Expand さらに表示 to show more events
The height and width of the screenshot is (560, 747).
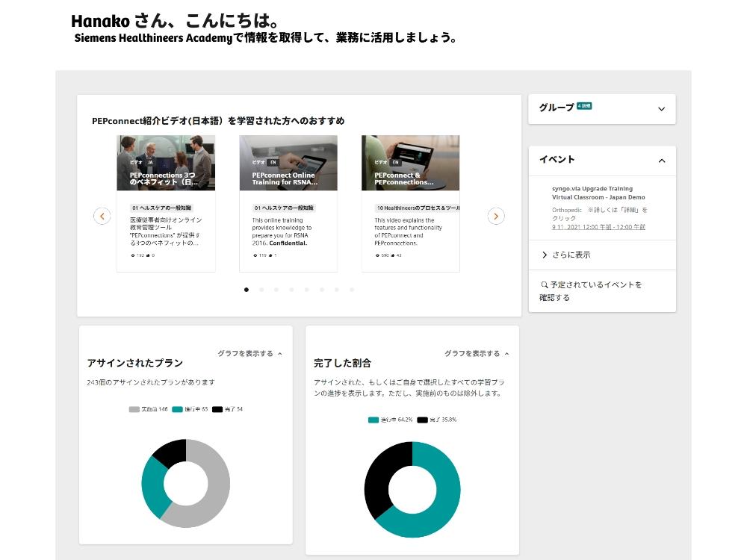[x=571, y=255]
